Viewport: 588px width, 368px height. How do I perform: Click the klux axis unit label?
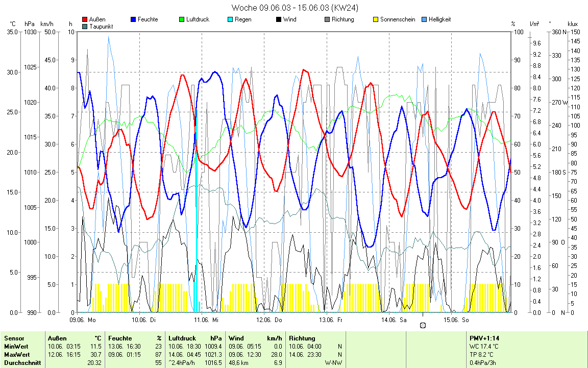pos(573,24)
